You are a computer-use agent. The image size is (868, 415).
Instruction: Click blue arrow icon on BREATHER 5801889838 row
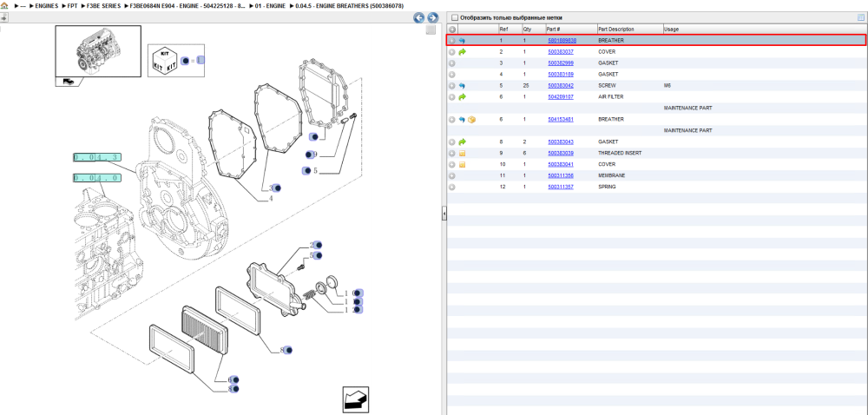[x=463, y=41]
